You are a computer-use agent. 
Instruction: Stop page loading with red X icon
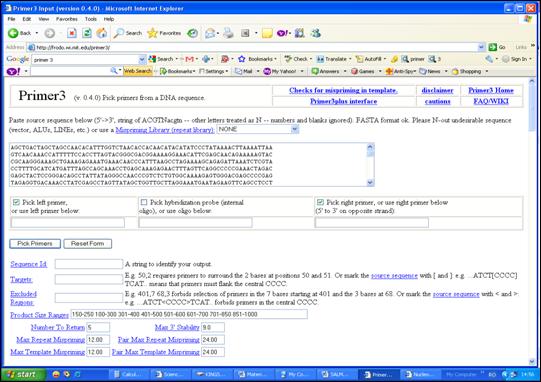click(x=72, y=33)
